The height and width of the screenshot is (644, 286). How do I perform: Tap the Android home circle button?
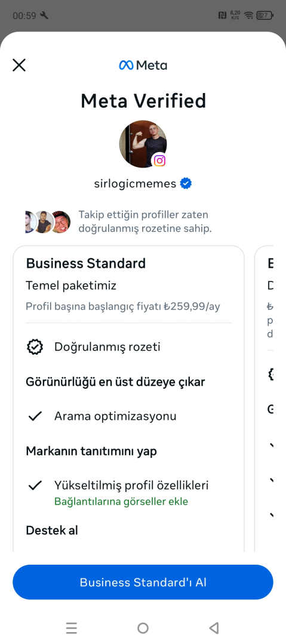[x=143, y=628]
